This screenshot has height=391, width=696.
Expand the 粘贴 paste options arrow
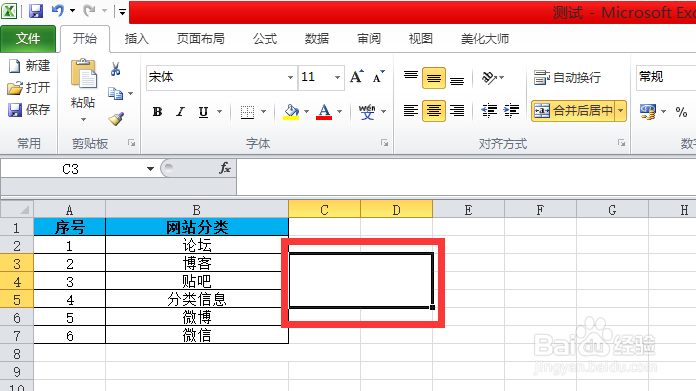[x=83, y=120]
